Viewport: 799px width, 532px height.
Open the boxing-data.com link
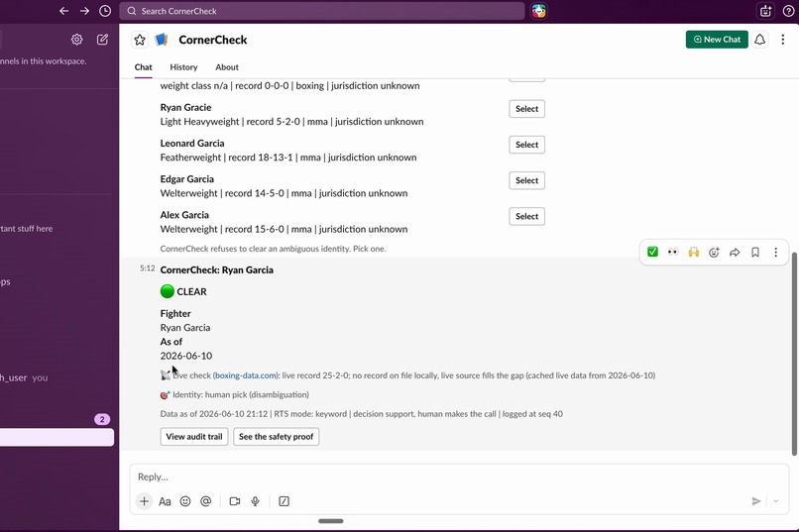(x=246, y=375)
